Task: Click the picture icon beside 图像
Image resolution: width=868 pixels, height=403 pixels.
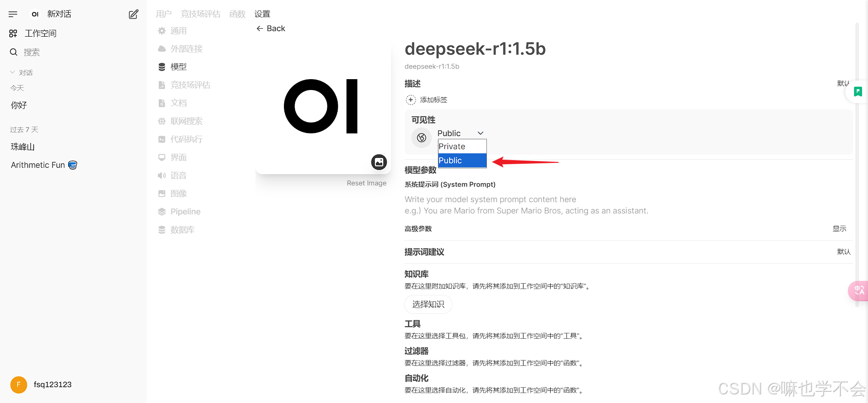Action: coord(162,194)
